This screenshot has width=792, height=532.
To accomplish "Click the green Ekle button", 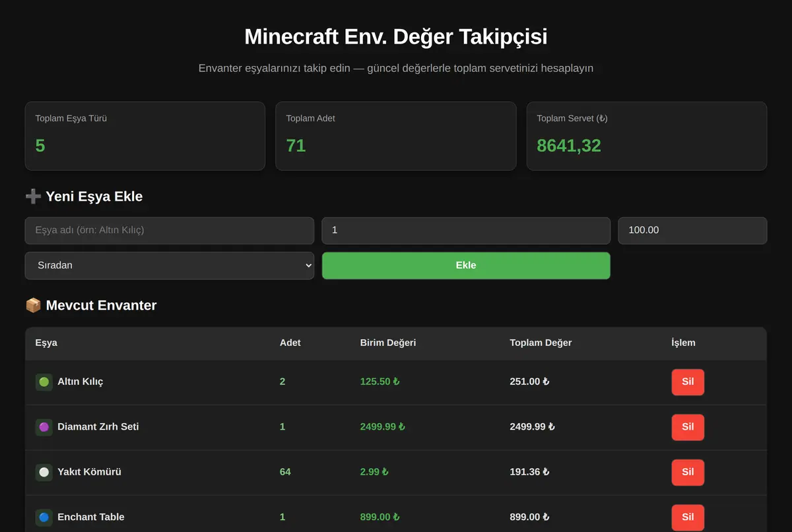I will click(466, 265).
